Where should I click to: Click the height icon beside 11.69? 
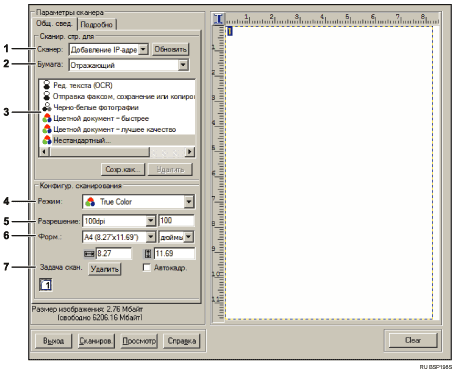(148, 254)
